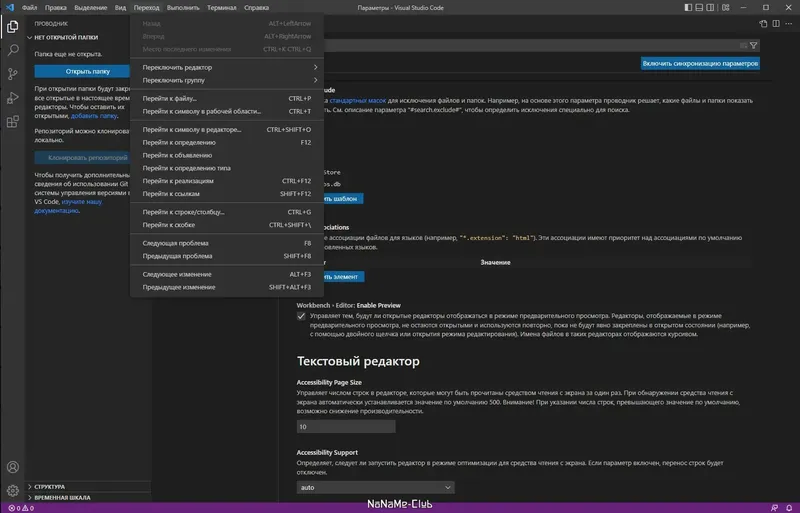Click the Accessibility Page Size input field
The width and height of the screenshot is (800, 513).
pyautogui.click(x=346, y=427)
